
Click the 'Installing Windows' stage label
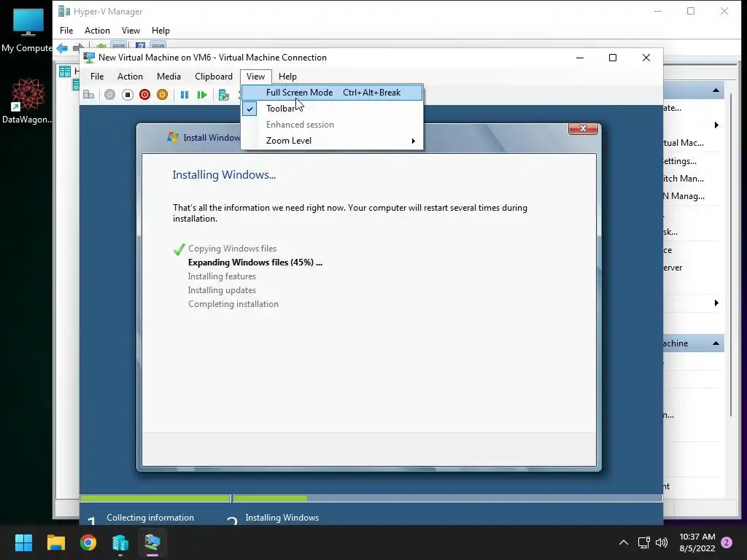[x=282, y=518]
